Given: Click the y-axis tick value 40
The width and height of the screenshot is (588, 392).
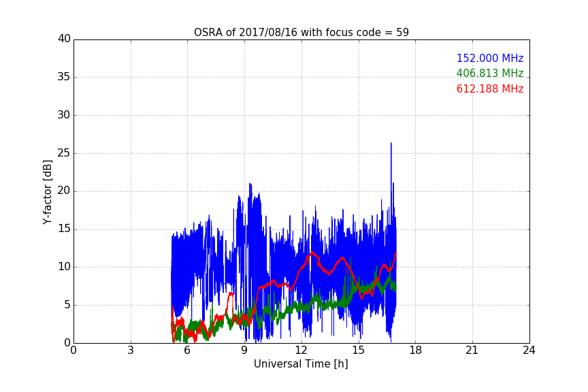Looking at the screenshot, I should click(64, 39).
